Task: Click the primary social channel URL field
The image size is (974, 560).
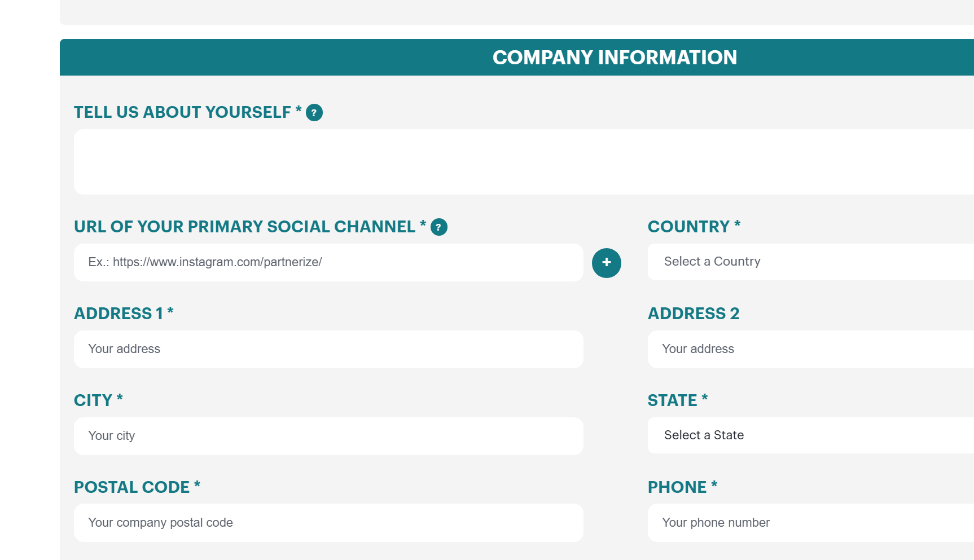Action: (328, 263)
